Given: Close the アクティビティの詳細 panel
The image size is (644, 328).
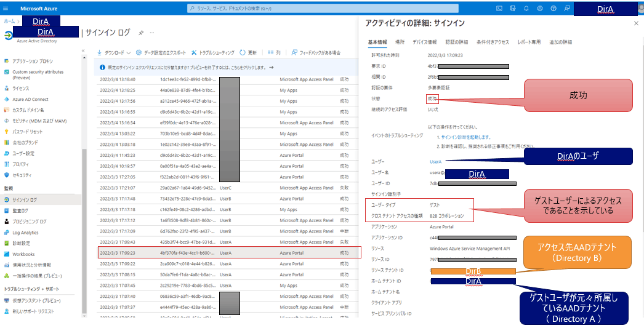Looking at the screenshot, I should coord(636,23).
